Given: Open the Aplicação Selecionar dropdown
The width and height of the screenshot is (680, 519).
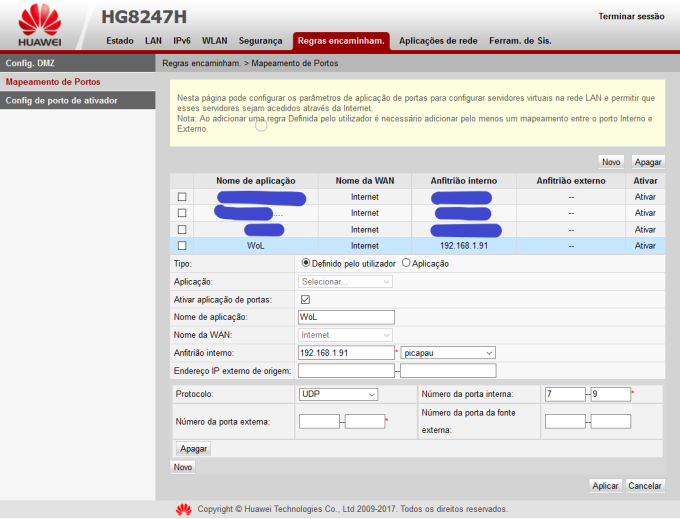Looking at the screenshot, I should [x=345, y=281].
